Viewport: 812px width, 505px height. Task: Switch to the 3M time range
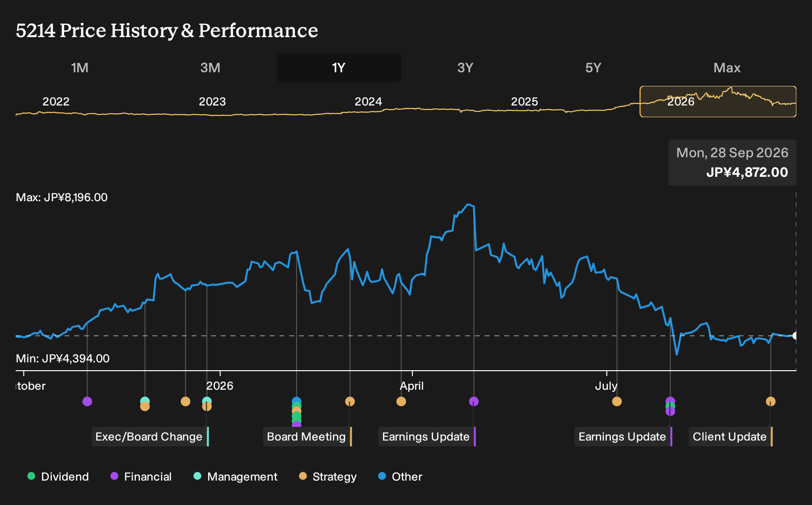coord(210,67)
